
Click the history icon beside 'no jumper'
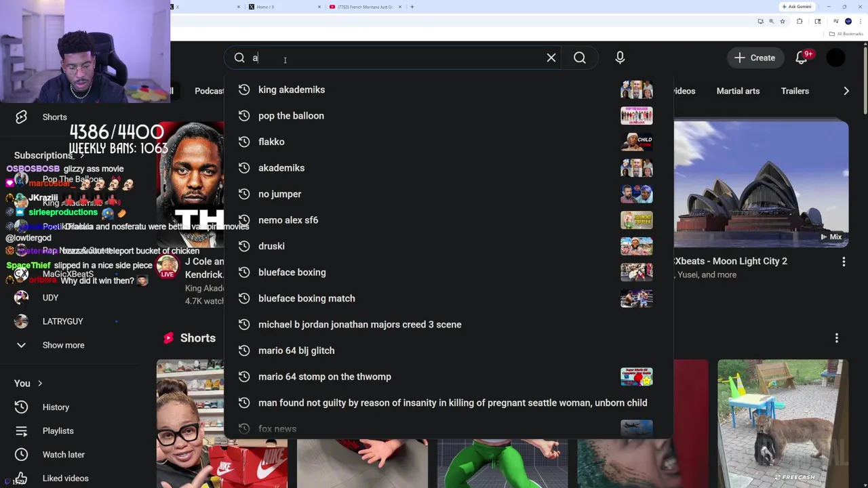244,194
